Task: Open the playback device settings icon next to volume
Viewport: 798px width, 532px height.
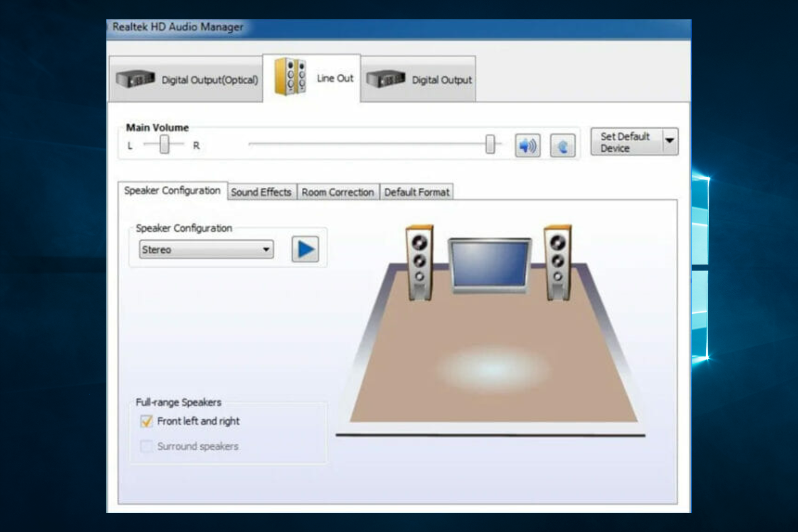Action: tap(562, 145)
